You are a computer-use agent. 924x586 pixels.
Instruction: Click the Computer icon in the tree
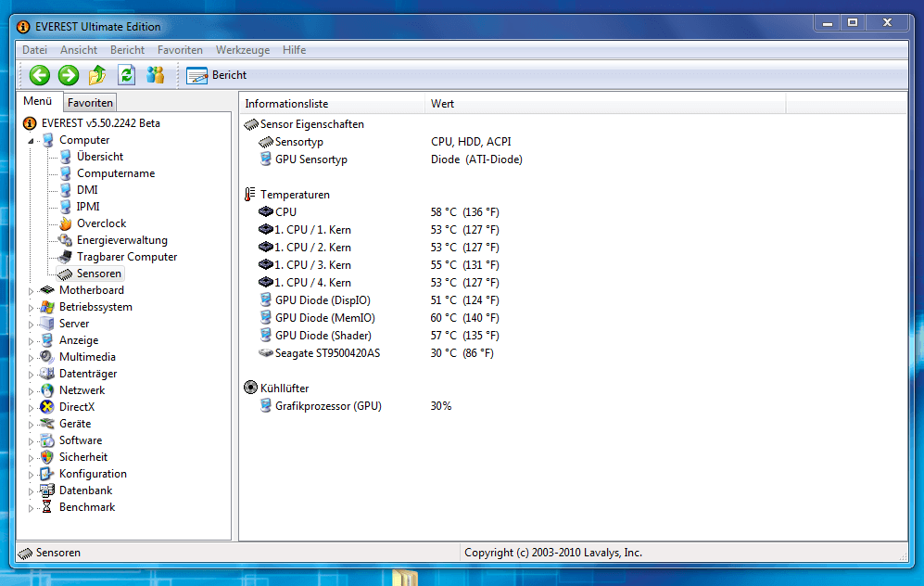coord(48,140)
